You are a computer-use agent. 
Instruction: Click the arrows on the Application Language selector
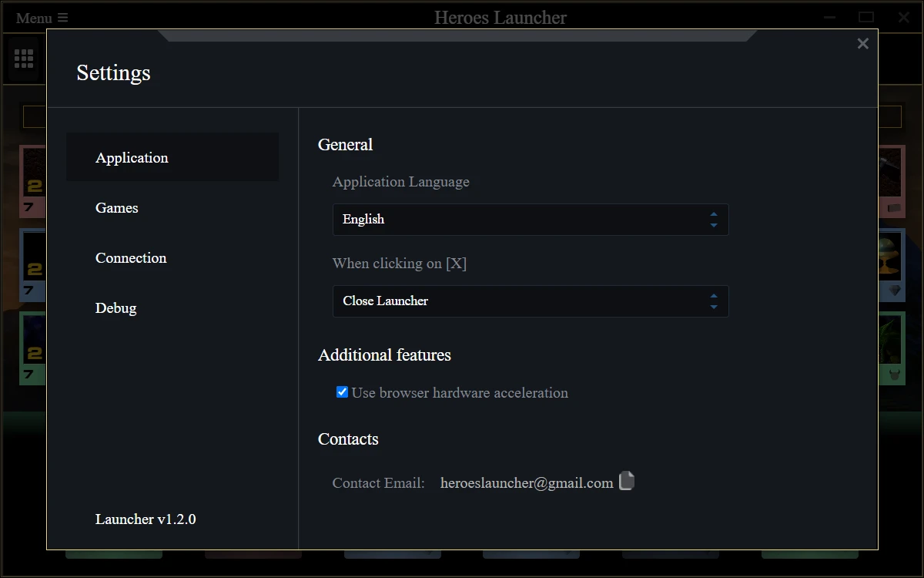(713, 220)
